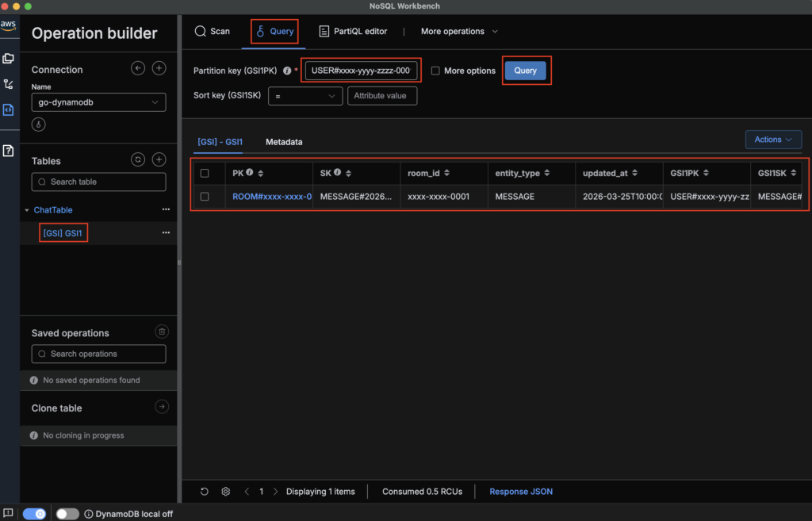
Task: Click the Search table input field
Action: 98,182
